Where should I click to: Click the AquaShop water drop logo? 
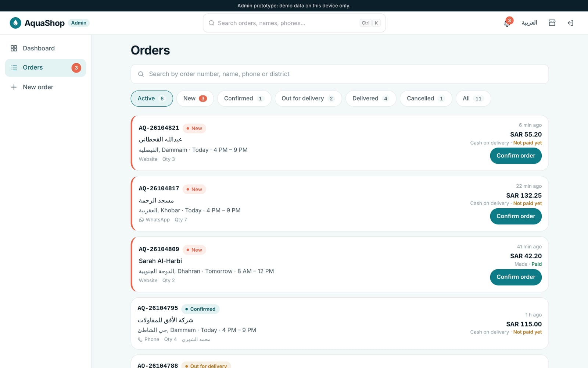click(15, 23)
